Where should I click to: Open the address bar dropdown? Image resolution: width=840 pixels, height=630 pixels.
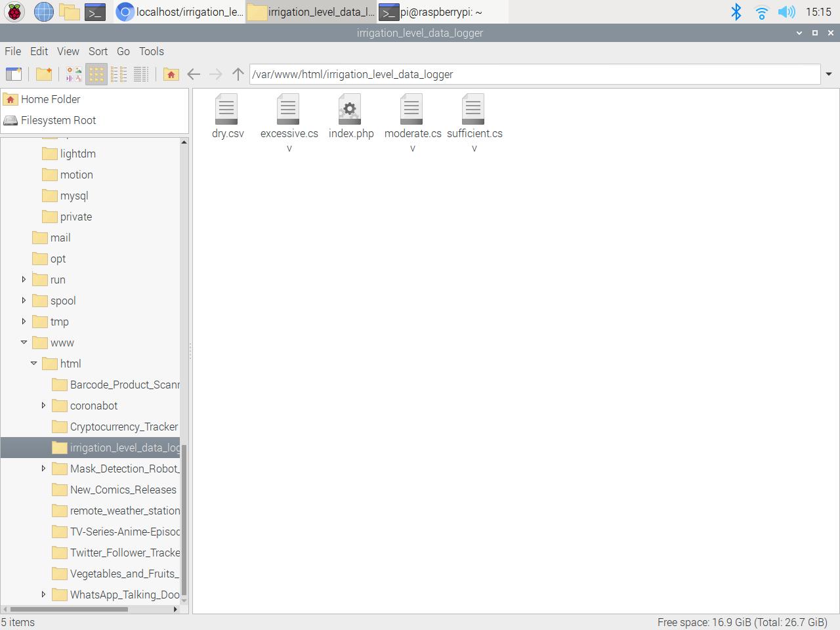point(828,74)
